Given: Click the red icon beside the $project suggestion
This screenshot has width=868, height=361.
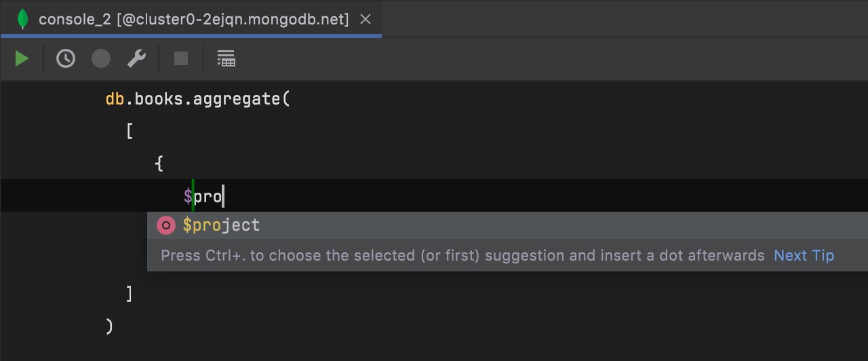Looking at the screenshot, I should point(166,225).
